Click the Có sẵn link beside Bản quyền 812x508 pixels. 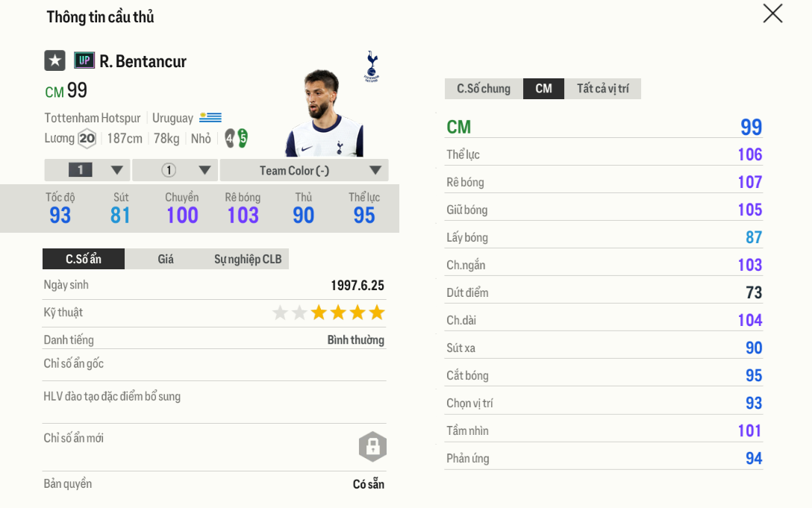pos(369,484)
